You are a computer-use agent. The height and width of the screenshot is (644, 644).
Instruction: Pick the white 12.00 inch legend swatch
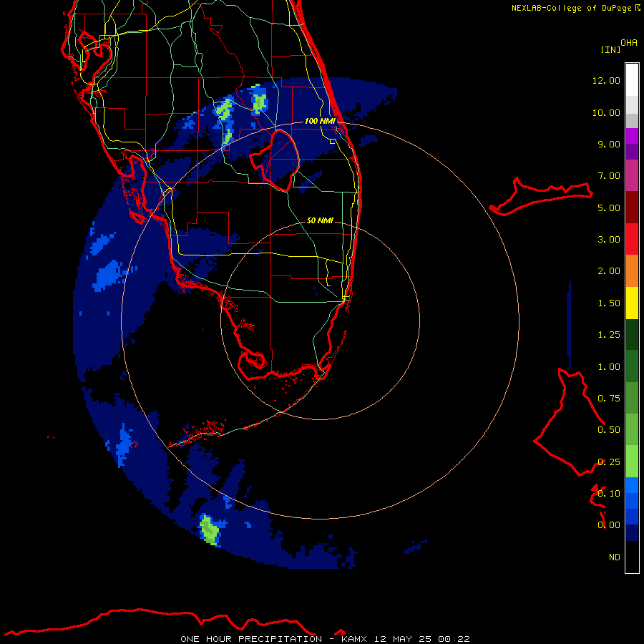click(632, 80)
